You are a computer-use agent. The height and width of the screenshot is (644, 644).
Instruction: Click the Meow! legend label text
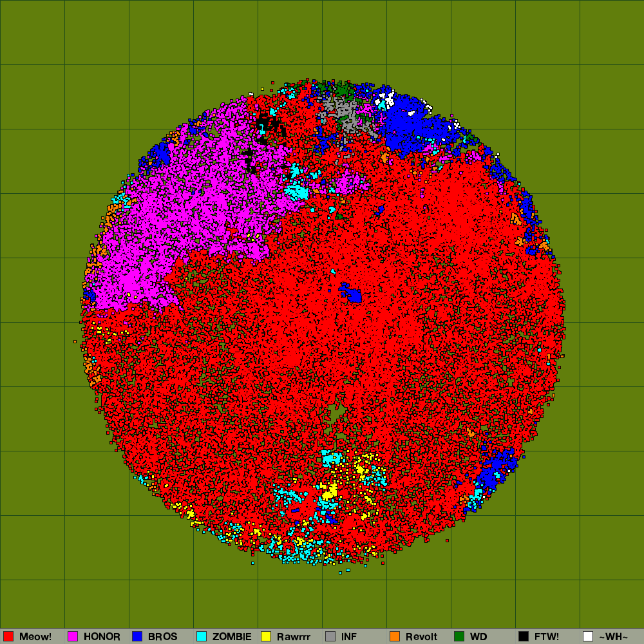35,636
